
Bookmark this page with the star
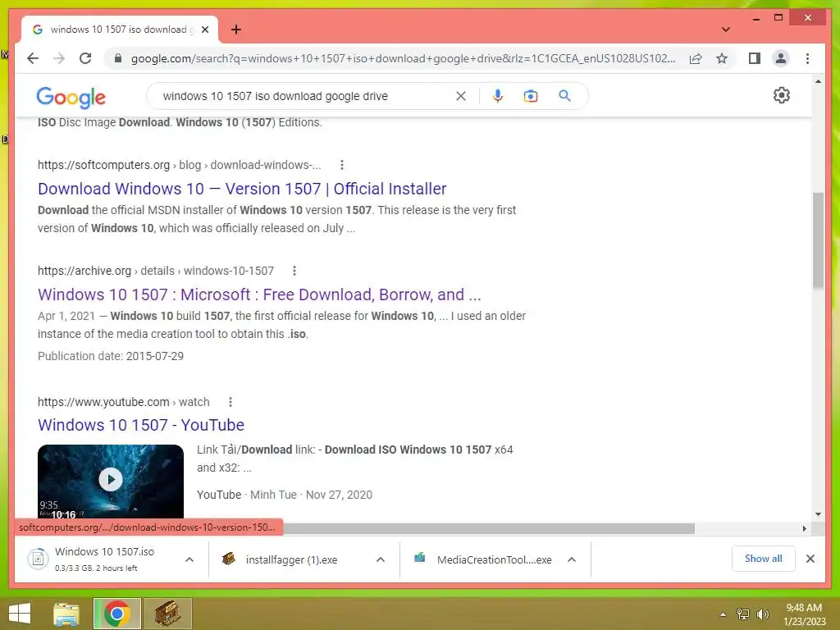[x=722, y=58]
